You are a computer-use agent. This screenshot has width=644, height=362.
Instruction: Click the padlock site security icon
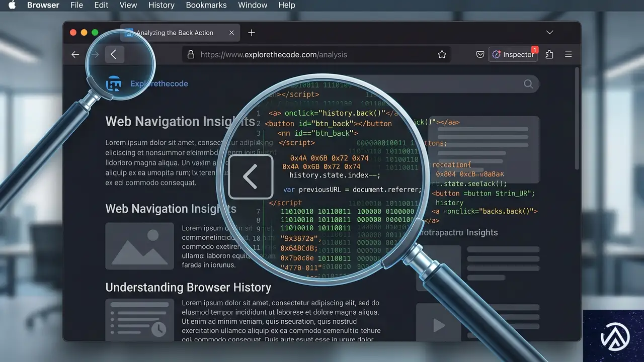190,54
